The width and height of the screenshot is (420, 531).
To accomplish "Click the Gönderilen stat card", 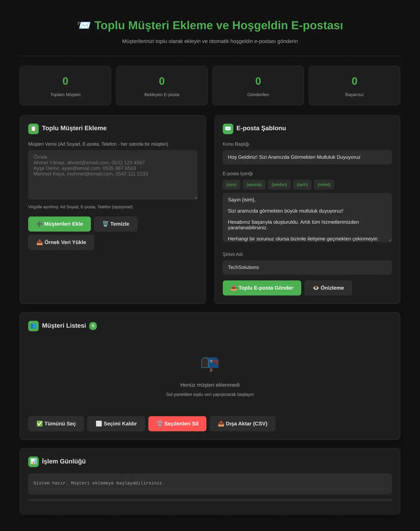I will point(258,86).
